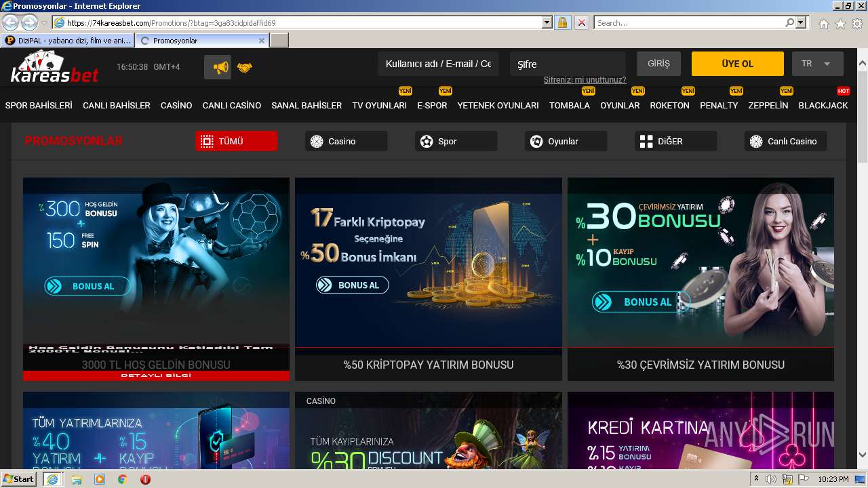
Task: Click the taskbar clock 10:23 PM
Action: [833, 479]
